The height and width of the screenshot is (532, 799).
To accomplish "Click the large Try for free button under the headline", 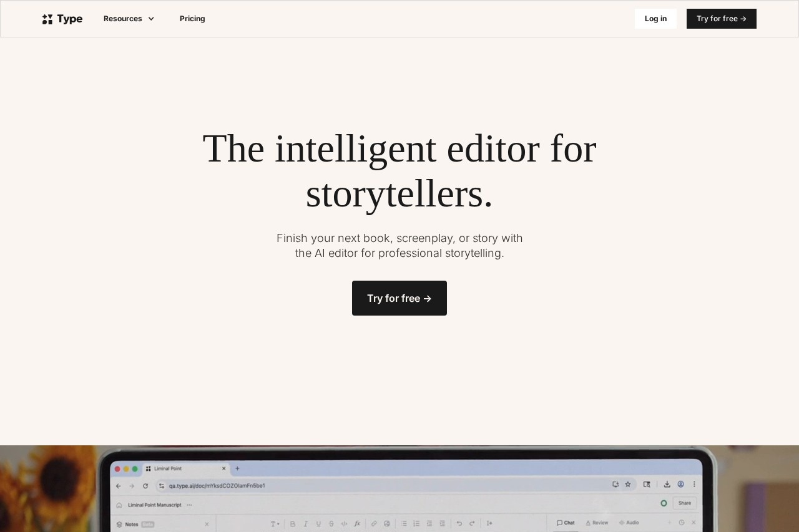I will click(x=399, y=298).
